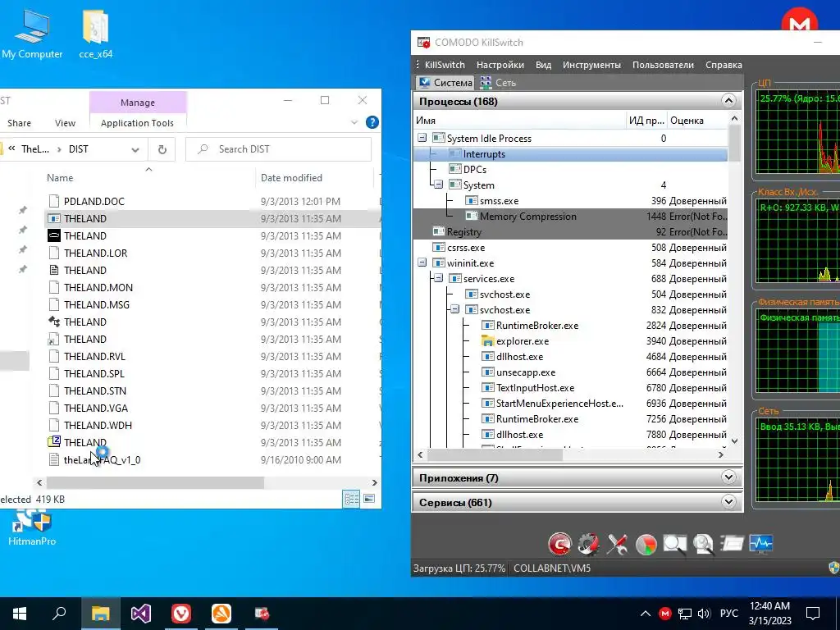Image resolution: width=840 pixels, height=630 pixels.
Task: Switch Explorer to details view
Action: [351, 500]
